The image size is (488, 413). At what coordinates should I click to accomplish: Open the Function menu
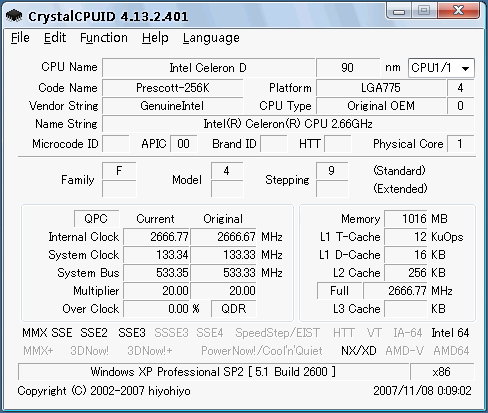(x=104, y=38)
